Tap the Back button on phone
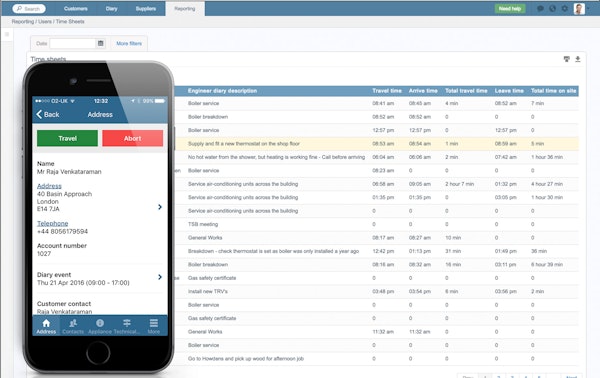The image size is (600, 378). [x=48, y=114]
